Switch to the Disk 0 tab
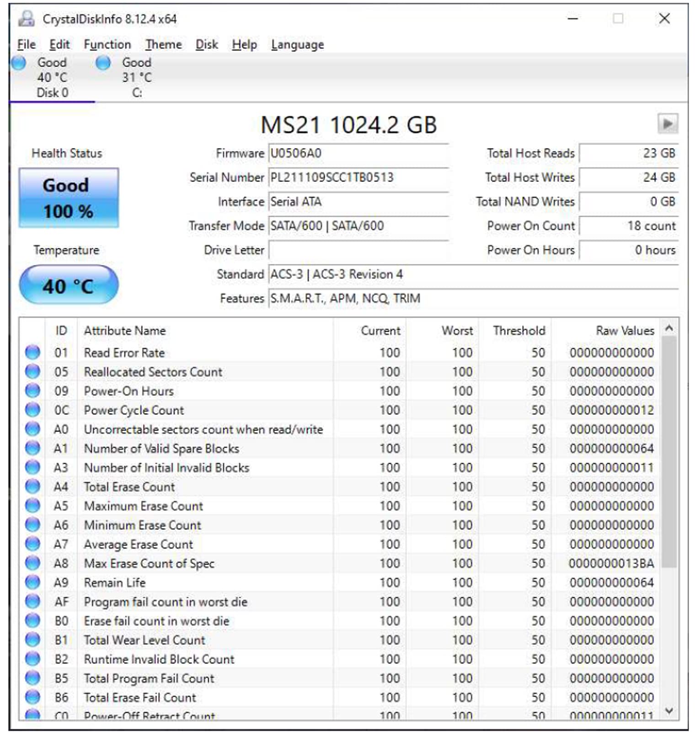The image size is (700, 733). pyautogui.click(x=52, y=78)
